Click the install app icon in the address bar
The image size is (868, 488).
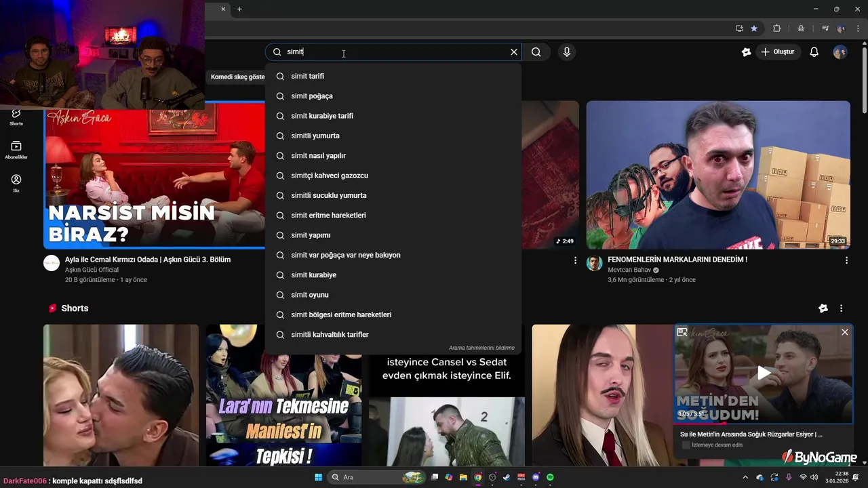pos(739,28)
